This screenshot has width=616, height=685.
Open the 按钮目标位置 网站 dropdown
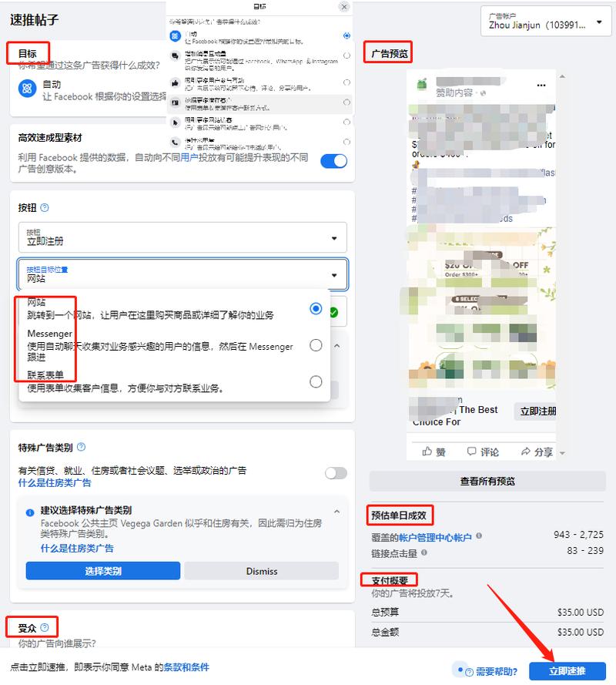tap(182, 274)
